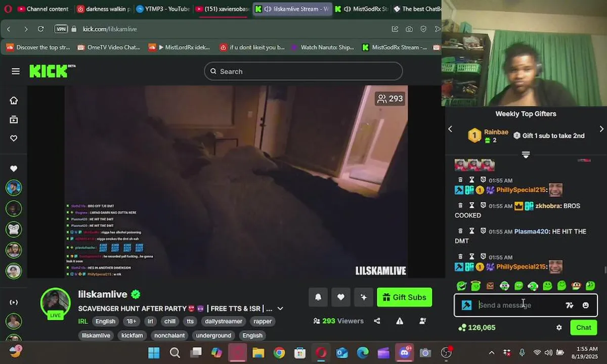Screen dimensions: 607x364
Task: Toggle stream notifications bell
Action: tap(318, 297)
